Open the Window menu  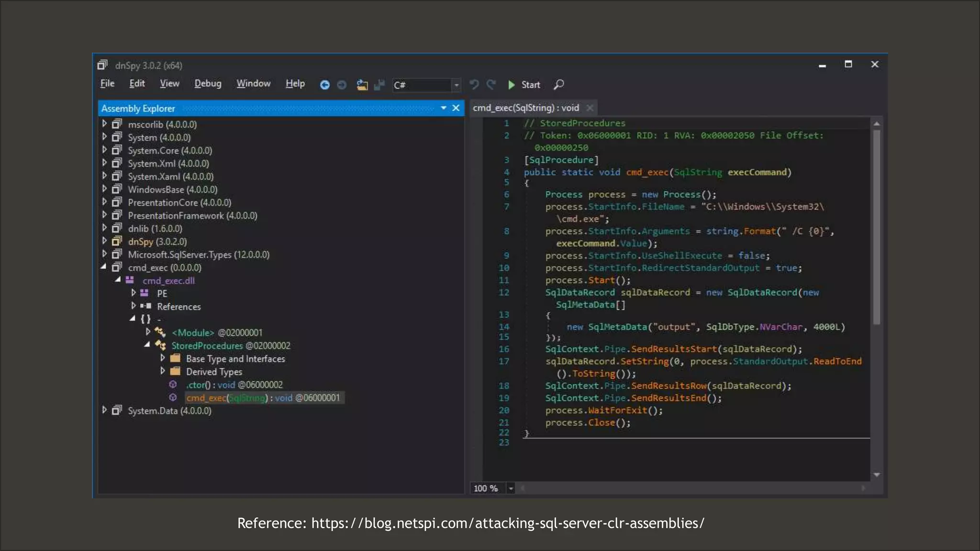(x=253, y=84)
